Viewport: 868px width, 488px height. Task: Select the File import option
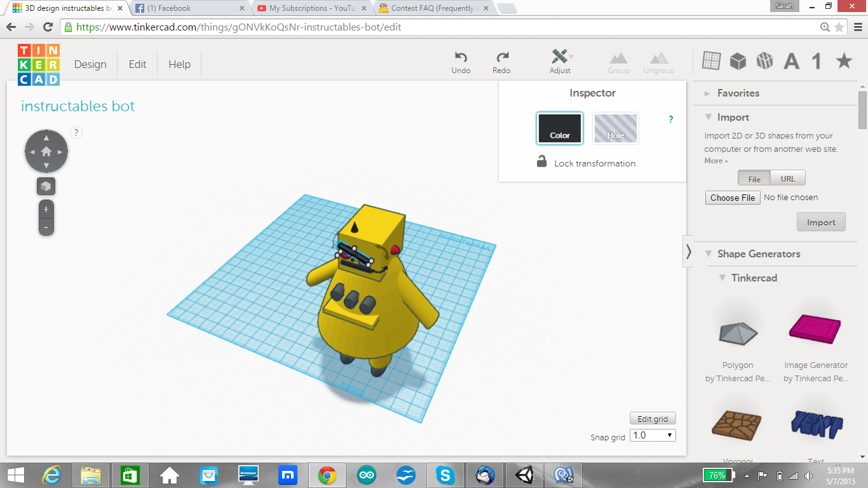point(754,179)
